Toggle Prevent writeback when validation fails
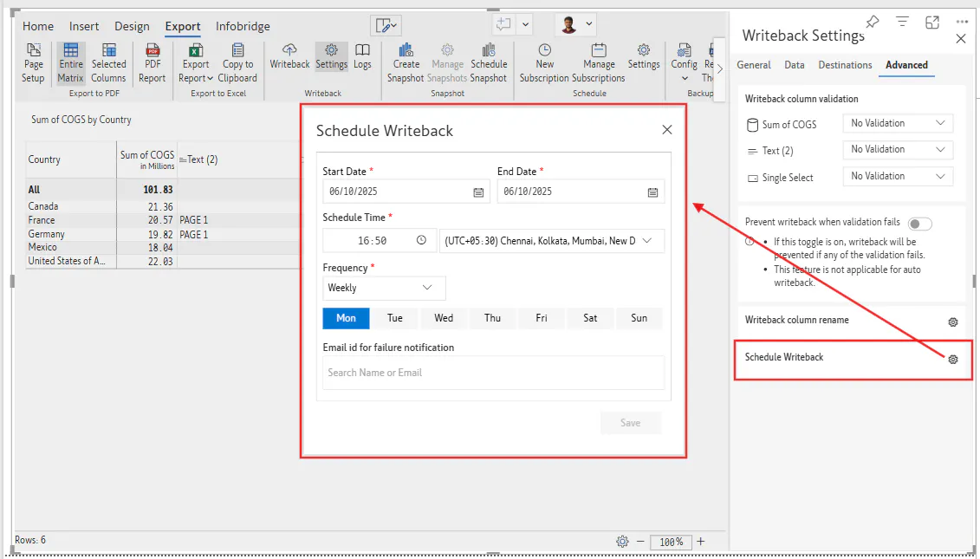Viewport: 980px width, 559px height. tap(920, 224)
